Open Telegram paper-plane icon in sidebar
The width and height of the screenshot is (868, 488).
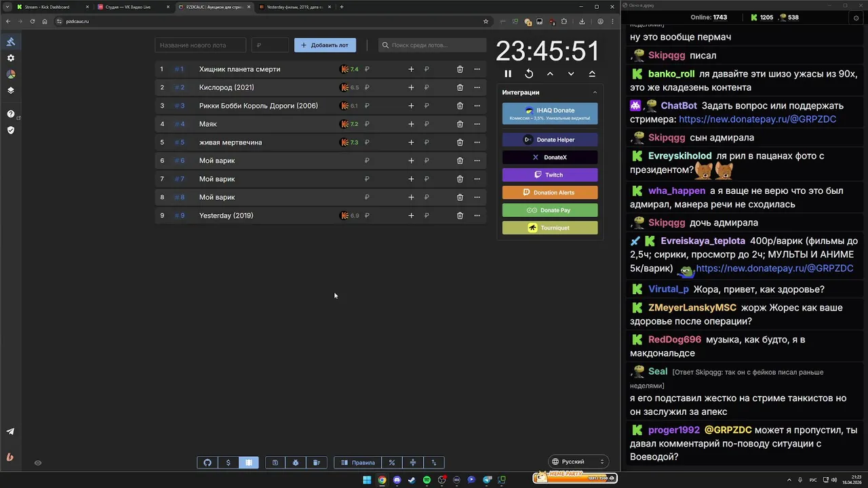click(11, 432)
